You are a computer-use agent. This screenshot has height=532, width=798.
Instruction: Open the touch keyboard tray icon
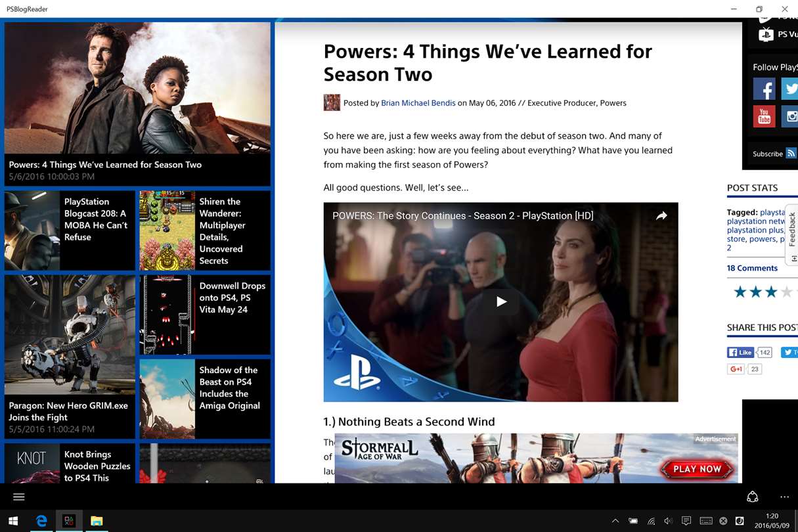(x=705, y=521)
